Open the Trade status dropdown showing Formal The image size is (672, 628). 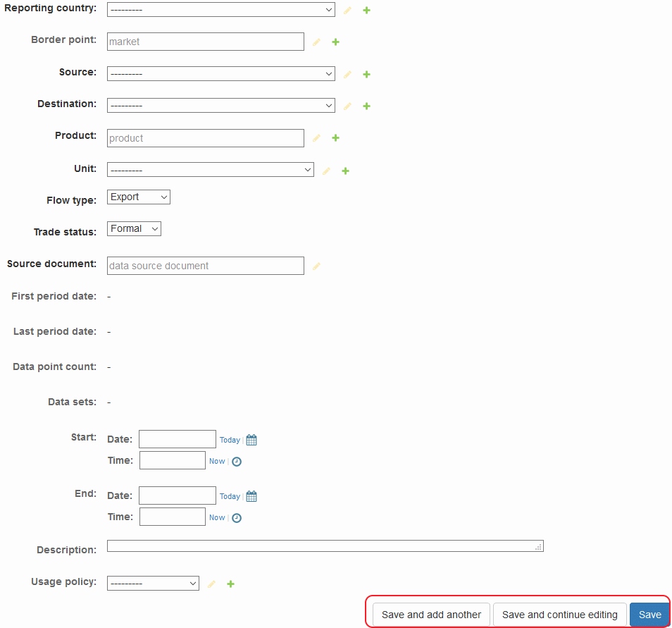134,228
